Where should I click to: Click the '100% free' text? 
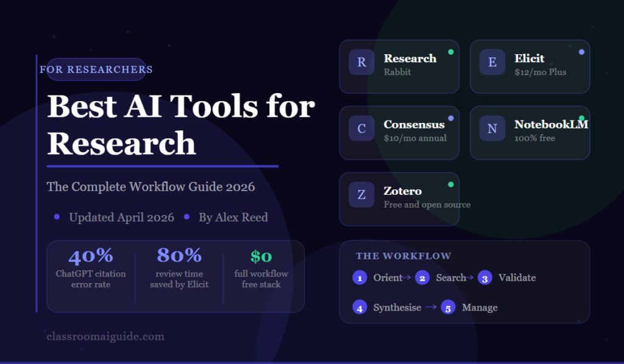coord(534,138)
